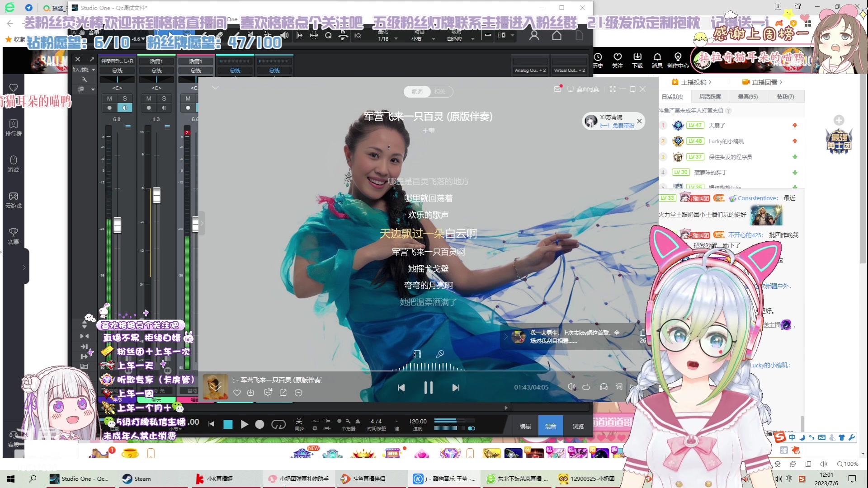
Task: Open 钻粉(7) tab
Action: pos(785,96)
